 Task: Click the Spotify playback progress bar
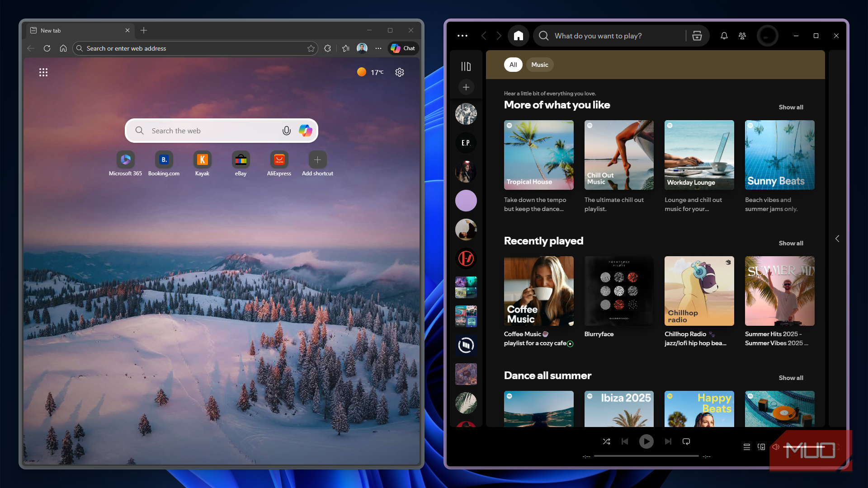pos(646,456)
